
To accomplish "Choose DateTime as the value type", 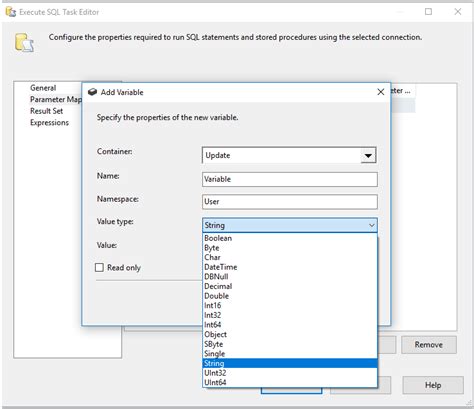I will click(x=290, y=267).
